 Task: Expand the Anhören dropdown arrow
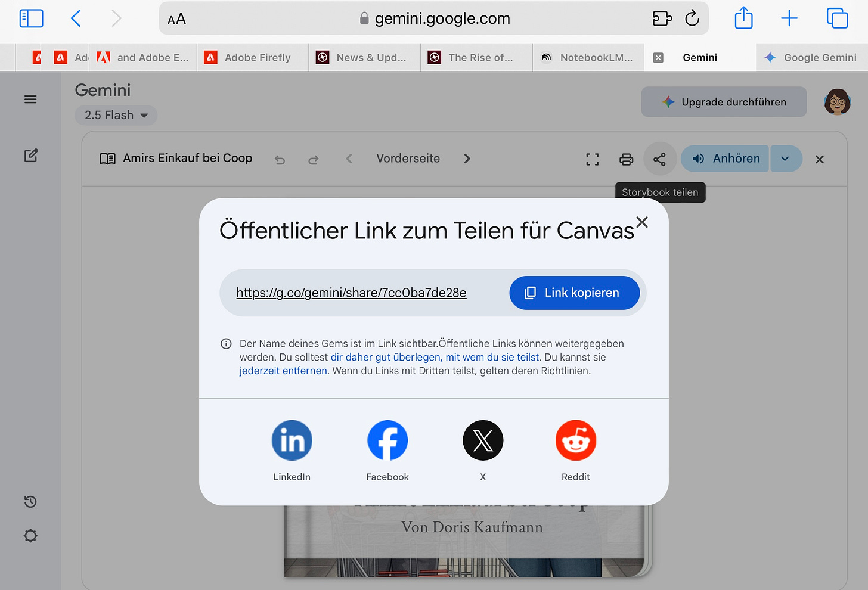click(786, 159)
